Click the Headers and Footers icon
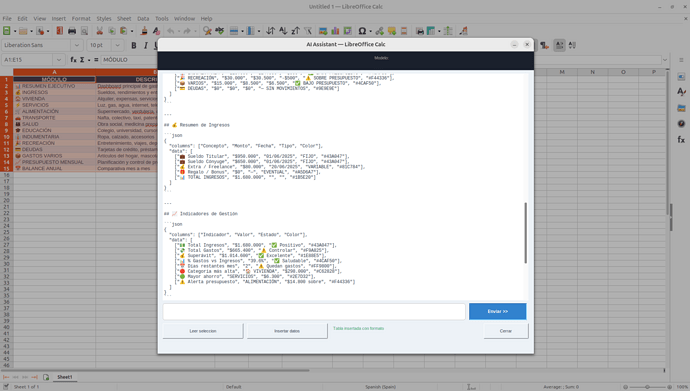The image size is (690, 391). point(404,31)
